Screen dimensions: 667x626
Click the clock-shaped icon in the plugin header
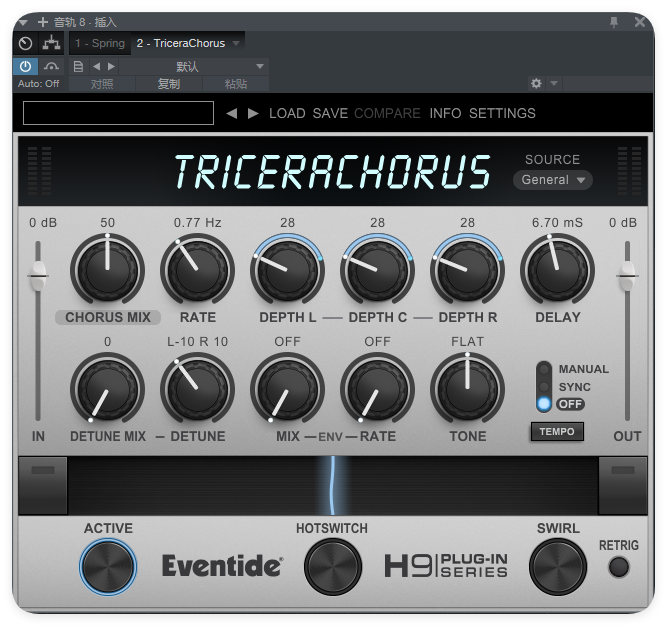click(26, 43)
